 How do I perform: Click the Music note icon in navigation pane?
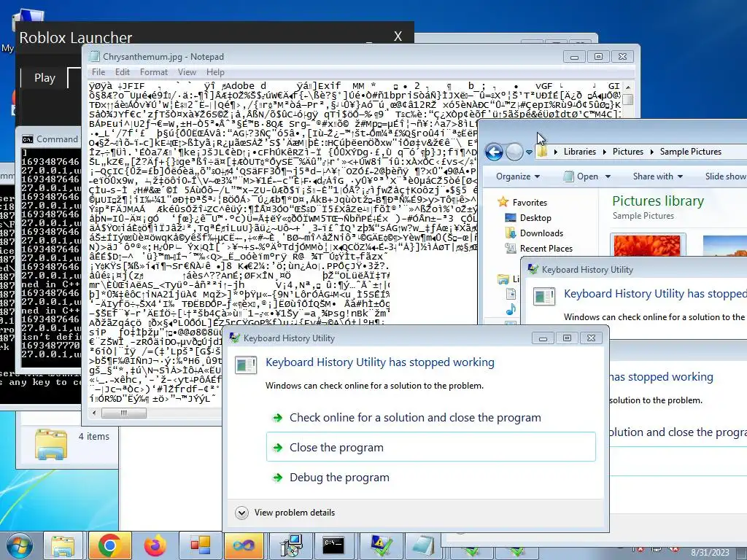pos(511,309)
